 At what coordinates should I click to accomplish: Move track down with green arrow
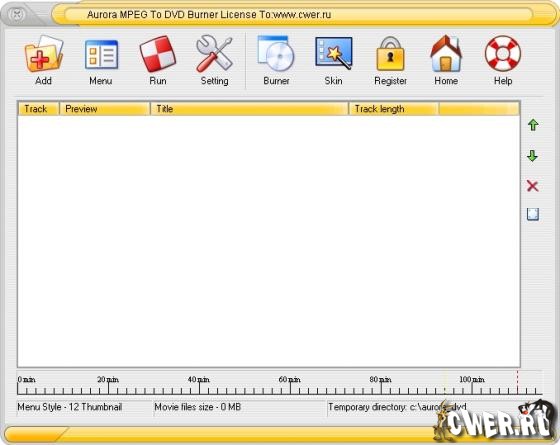532,156
